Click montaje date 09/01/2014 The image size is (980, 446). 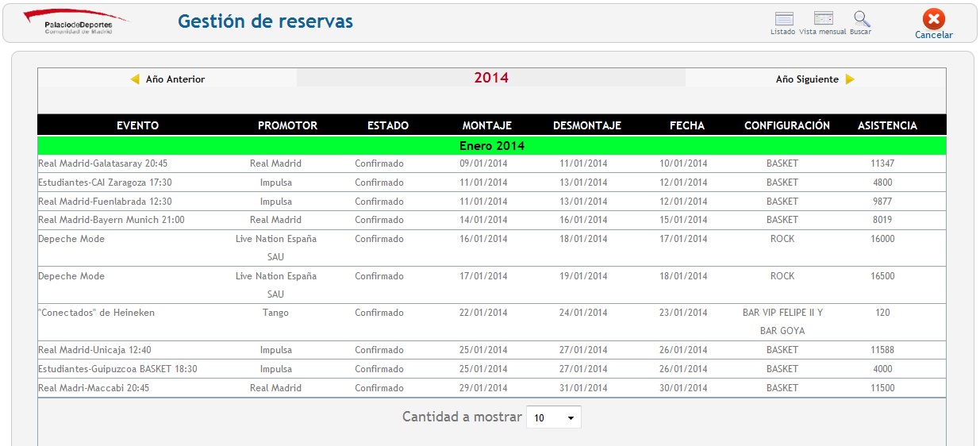(x=483, y=163)
